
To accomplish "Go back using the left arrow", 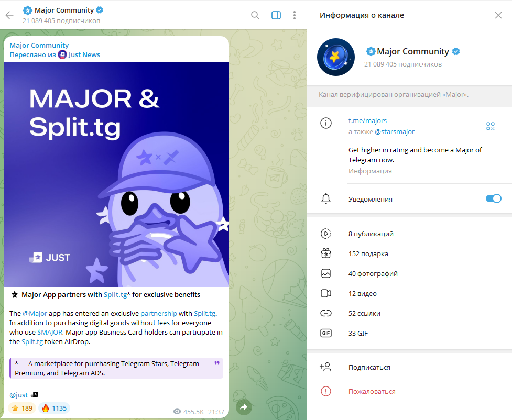I will pyautogui.click(x=9, y=15).
